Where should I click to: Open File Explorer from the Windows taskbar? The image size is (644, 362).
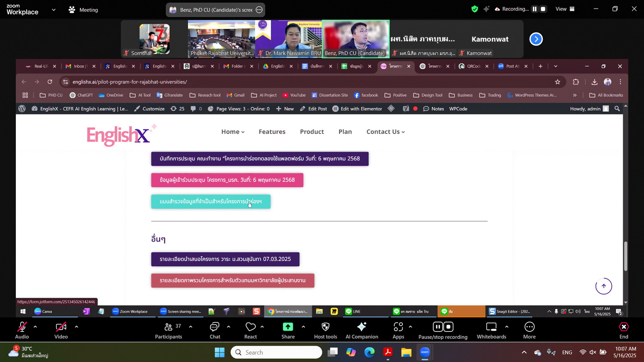point(406,353)
